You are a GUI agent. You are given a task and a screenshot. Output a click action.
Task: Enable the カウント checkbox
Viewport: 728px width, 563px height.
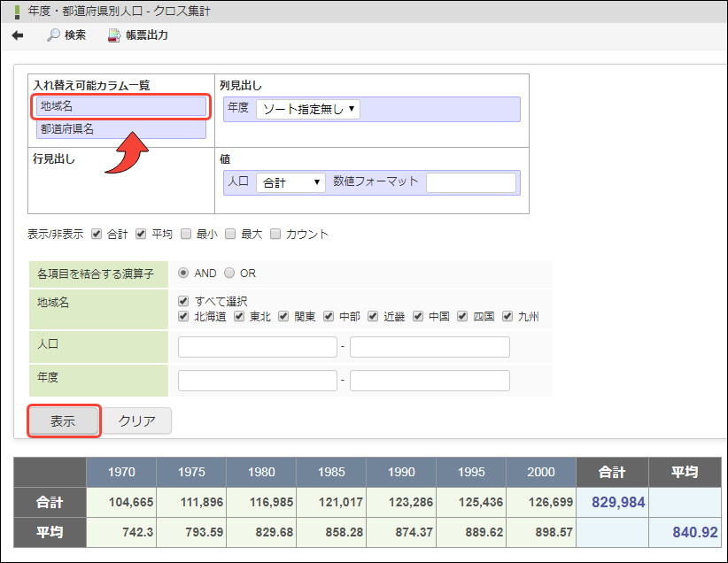(275, 235)
